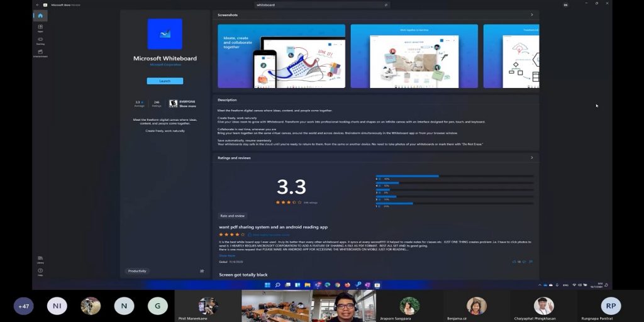Go to the Apps section in sidebar
This screenshot has height=322, width=644.
[x=40, y=29]
